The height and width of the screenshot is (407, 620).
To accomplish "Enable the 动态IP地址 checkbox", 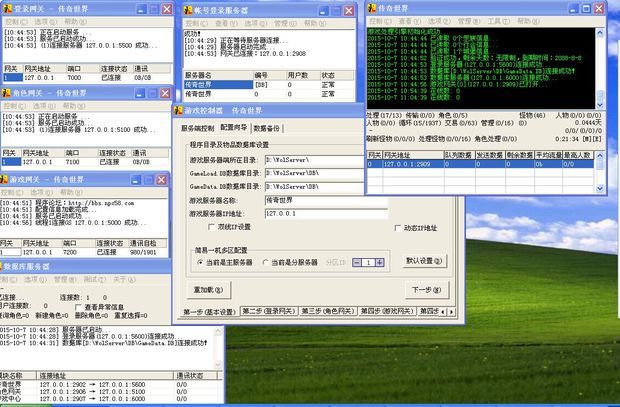I will pos(397,228).
